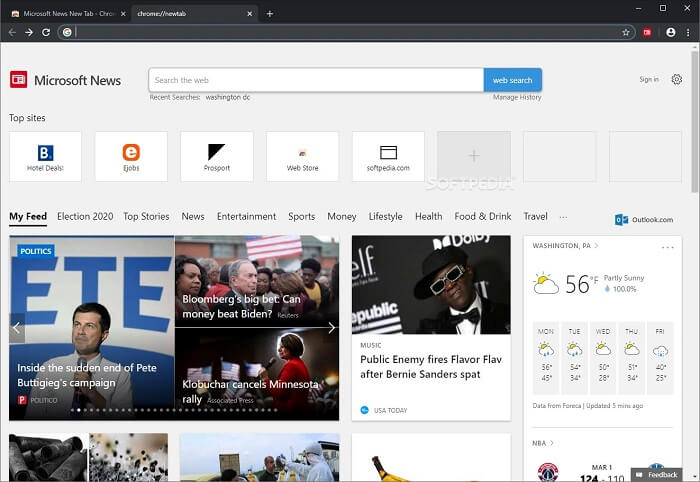This screenshot has width=700, height=482.
Task: Open Sports category tab
Action: (301, 216)
